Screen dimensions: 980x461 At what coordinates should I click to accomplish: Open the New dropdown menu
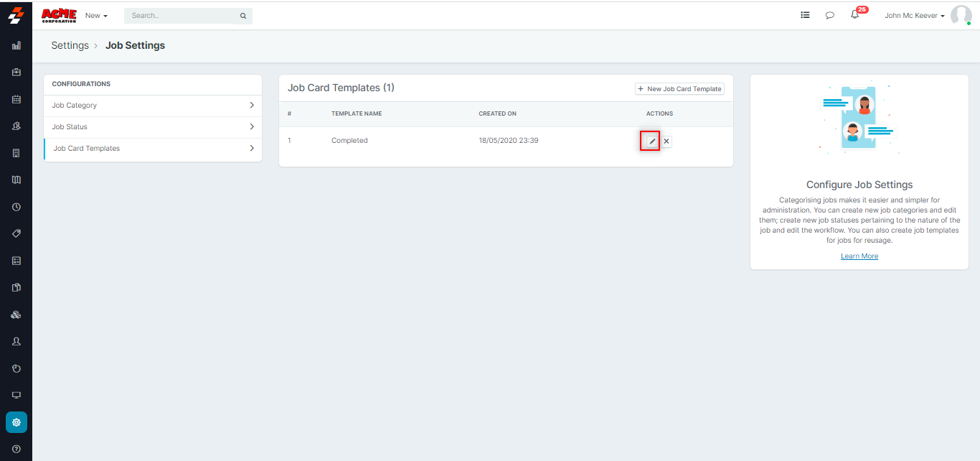[96, 15]
